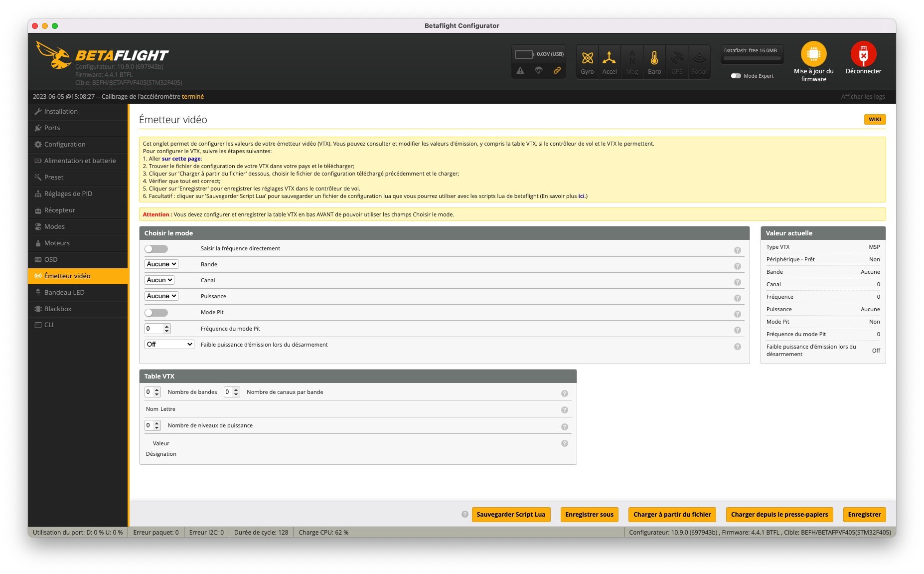Click Enregistrer sous button
Viewport: 924px width, 574px height.
[x=589, y=514]
